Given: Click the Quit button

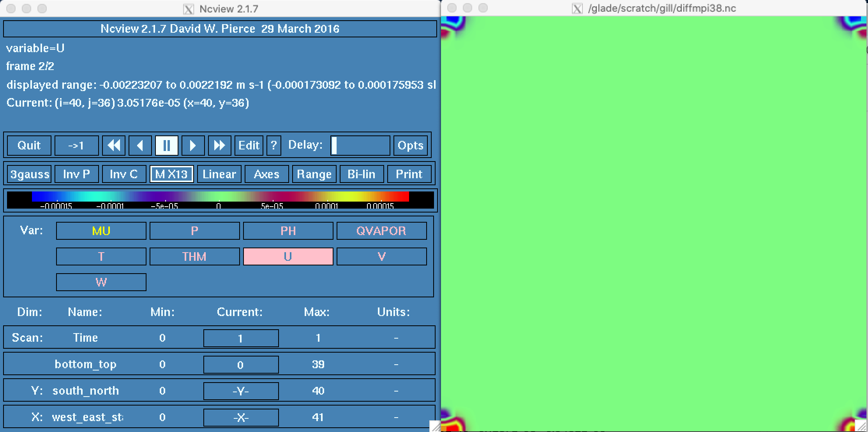Looking at the screenshot, I should pyautogui.click(x=29, y=146).
